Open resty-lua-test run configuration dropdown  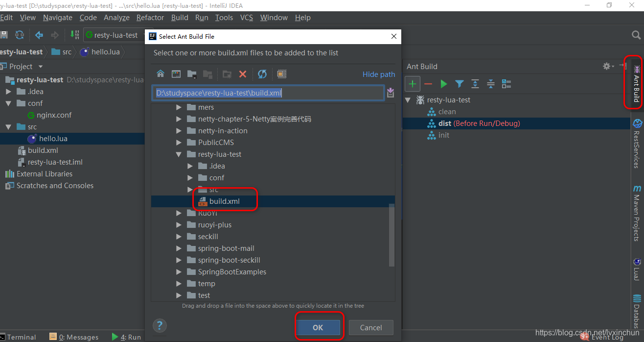[115, 35]
